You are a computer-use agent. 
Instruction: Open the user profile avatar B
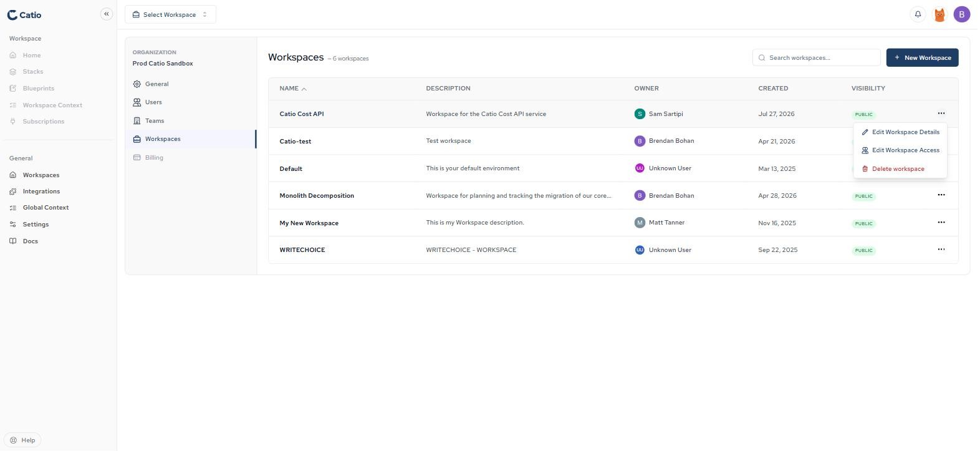coord(962,14)
